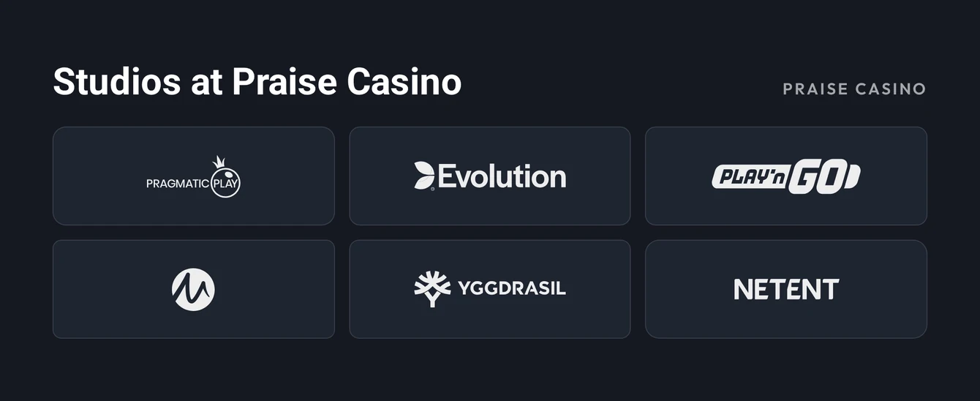The image size is (980, 401).
Task: Click the YGGDRASIL wordmark text
Action: pos(512,289)
